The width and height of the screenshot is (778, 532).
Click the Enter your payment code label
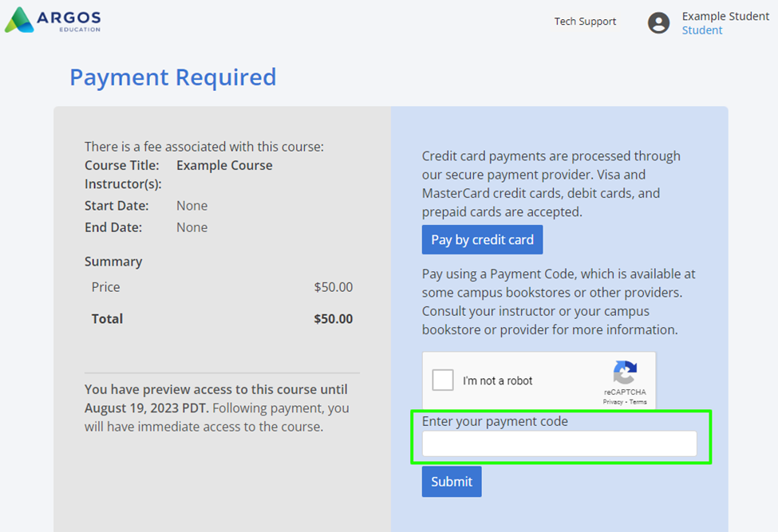tap(495, 421)
